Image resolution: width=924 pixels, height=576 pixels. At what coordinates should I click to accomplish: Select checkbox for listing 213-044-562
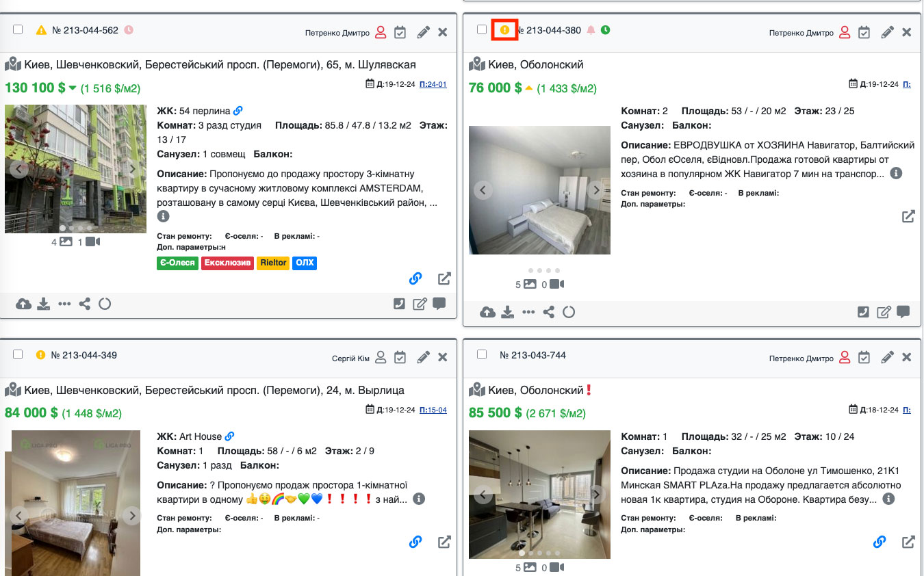pos(18,29)
